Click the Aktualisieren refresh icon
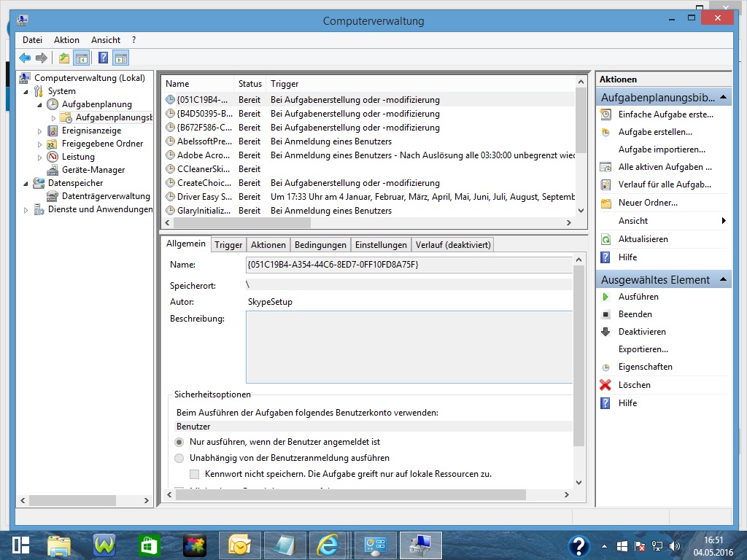Viewport: 747px width, 560px height. 605,239
